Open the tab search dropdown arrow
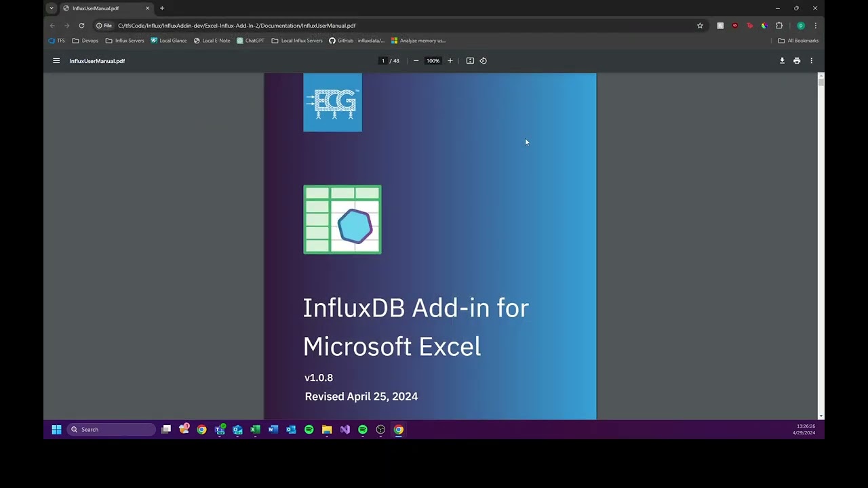 coord(51,8)
